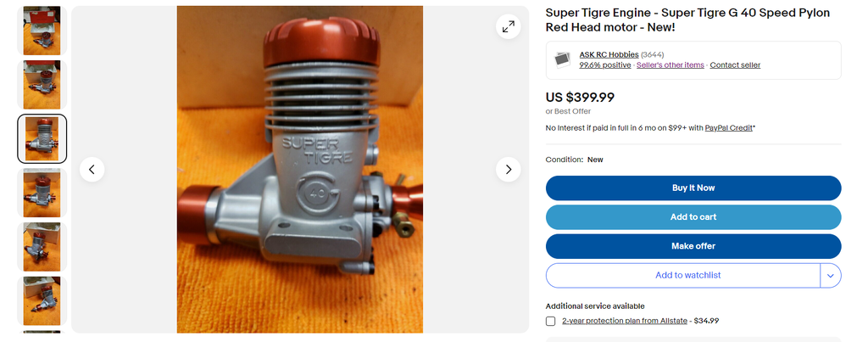Open the watchlist dropdown arrow
Viewport: 868px width, 342px height.
tap(831, 276)
